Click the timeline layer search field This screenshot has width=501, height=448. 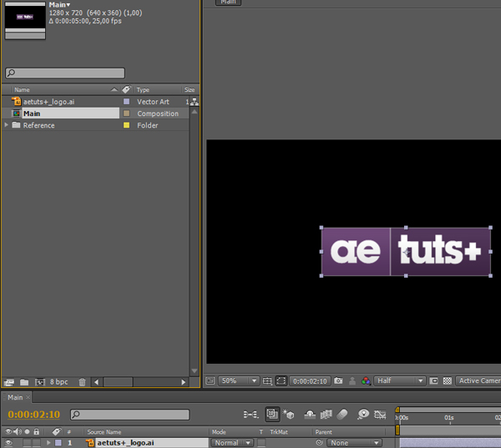click(129, 415)
